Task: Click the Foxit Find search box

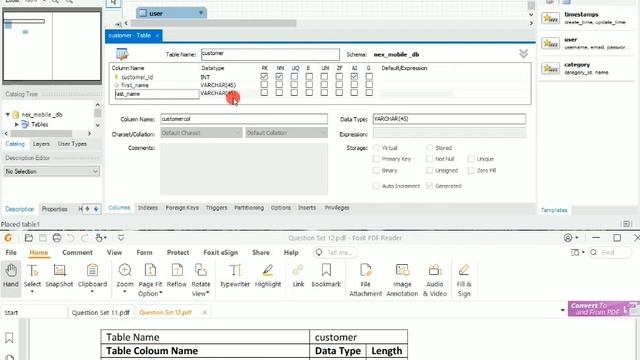Action: tap(610, 253)
